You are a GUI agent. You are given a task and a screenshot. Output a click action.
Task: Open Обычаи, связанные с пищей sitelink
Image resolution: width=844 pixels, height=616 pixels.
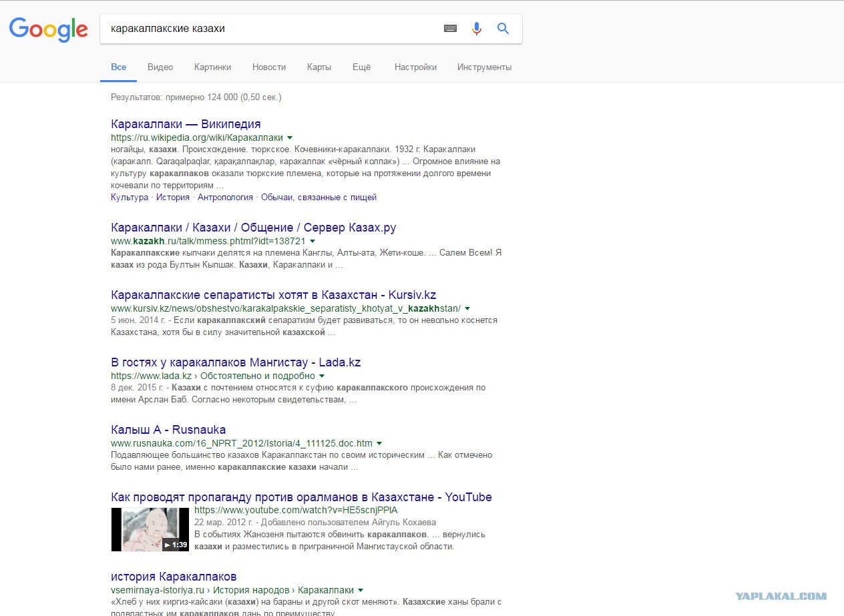click(x=319, y=198)
